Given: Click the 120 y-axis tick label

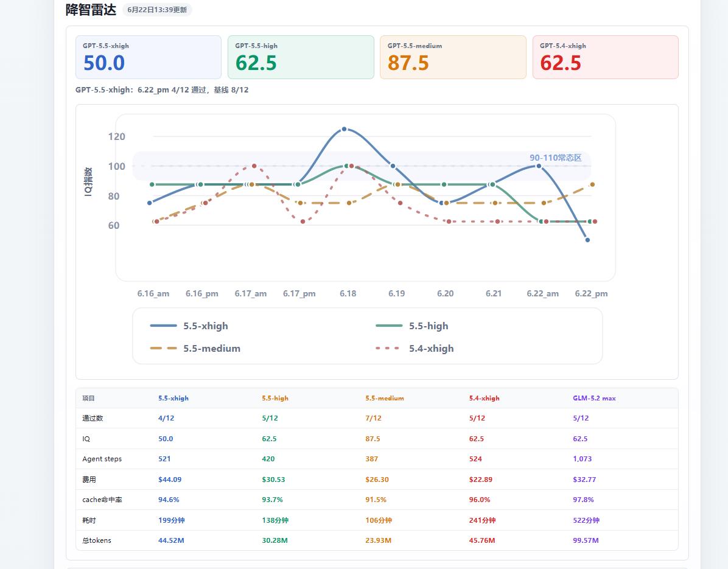Looking at the screenshot, I should (x=116, y=136).
